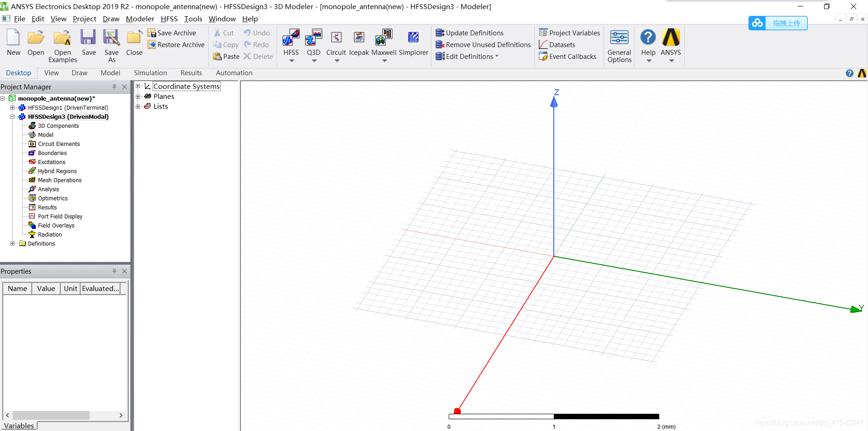Insert a Simplorer design

click(x=413, y=38)
